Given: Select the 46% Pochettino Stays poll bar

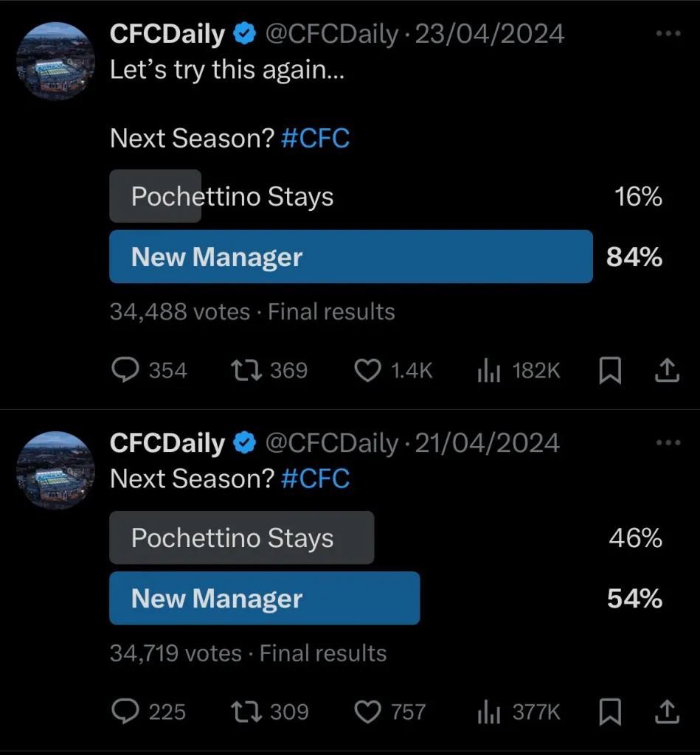Looking at the screenshot, I should 241,538.
